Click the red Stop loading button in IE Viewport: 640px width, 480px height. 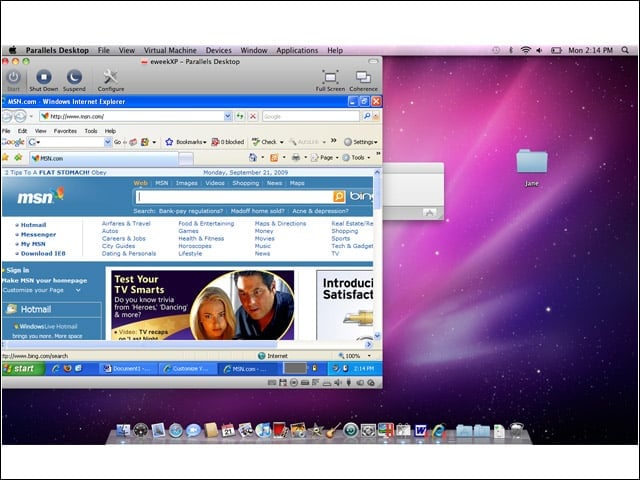(x=253, y=116)
